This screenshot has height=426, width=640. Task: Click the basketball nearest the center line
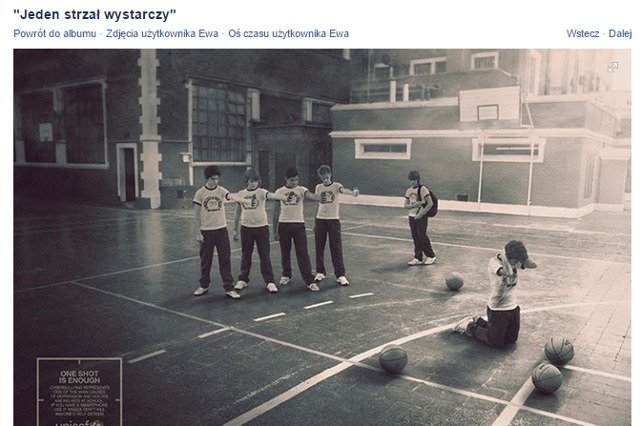click(x=393, y=359)
